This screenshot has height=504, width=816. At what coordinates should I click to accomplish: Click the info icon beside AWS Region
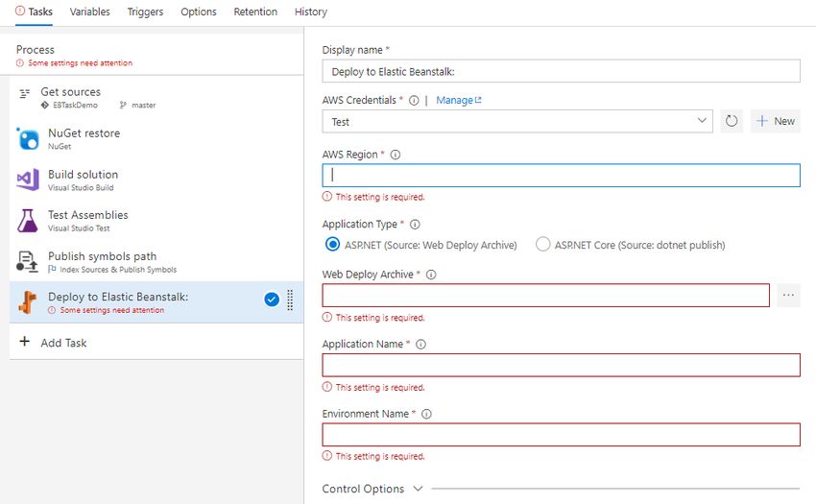[x=396, y=155]
